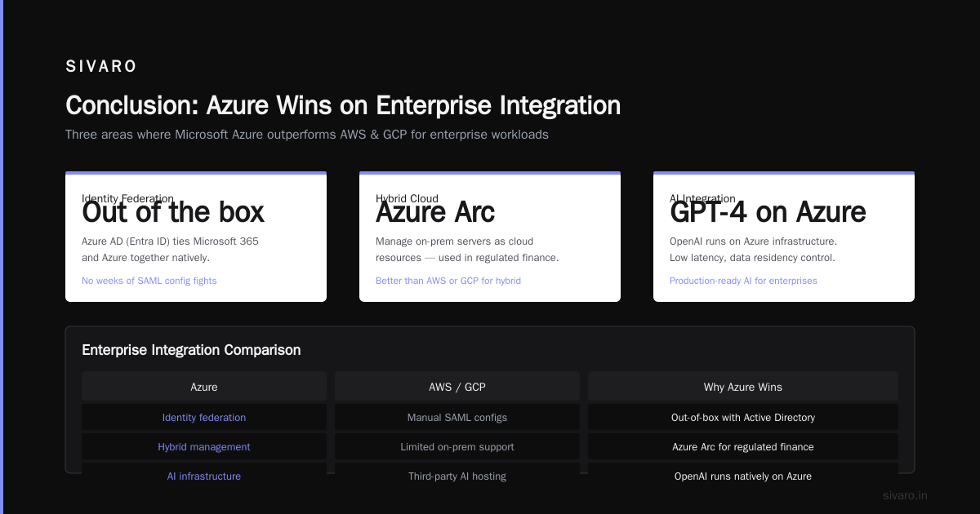Follow 'Production-ready AI for enterprises' link

pos(743,281)
